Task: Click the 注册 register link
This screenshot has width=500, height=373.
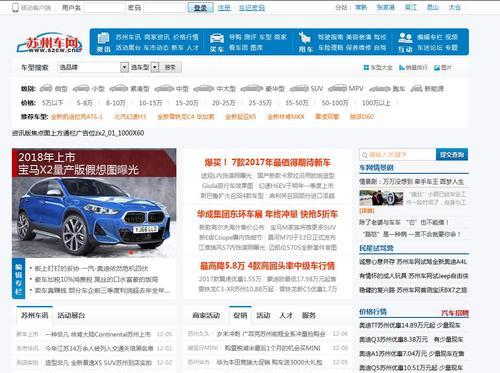Action: coord(224,7)
